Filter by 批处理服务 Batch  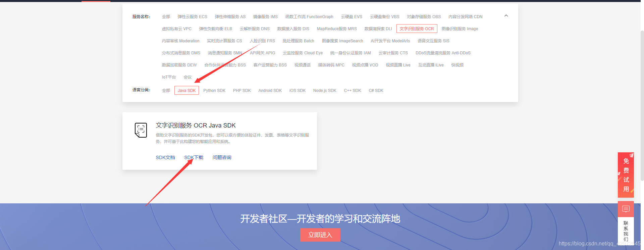(x=298, y=41)
